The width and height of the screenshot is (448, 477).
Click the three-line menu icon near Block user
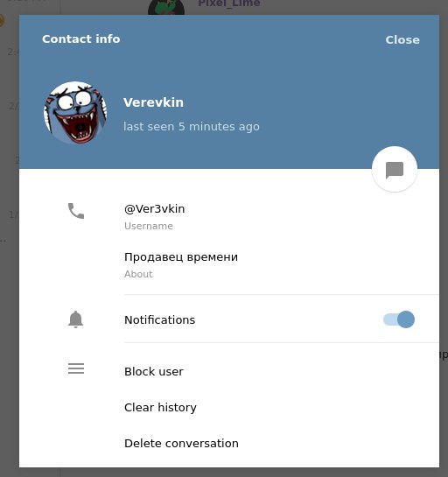pyautogui.click(x=76, y=368)
